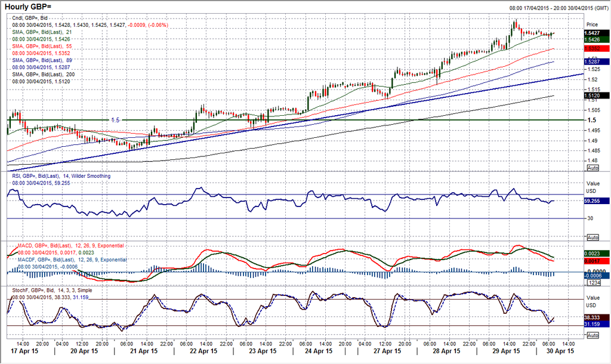611x364 pixels.
Task: Select the blue SMA 89 legend label
Action: pyautogui.click(x=42, y=60)
